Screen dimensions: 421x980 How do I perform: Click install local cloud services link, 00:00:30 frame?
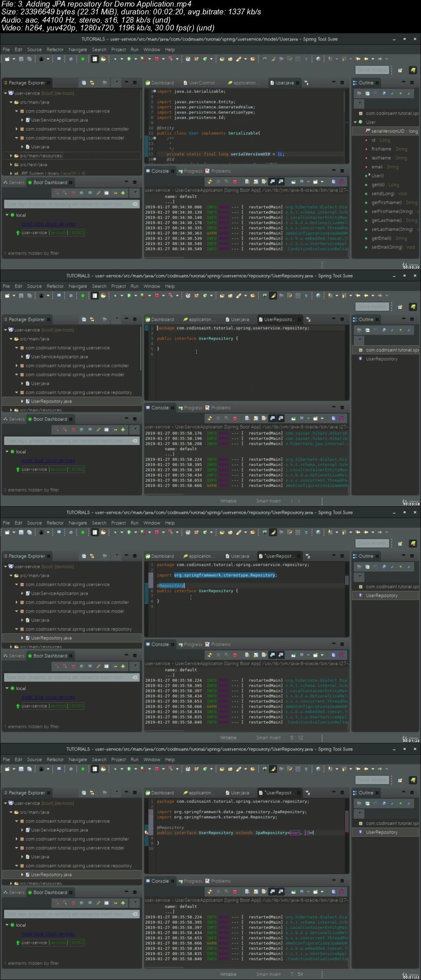tap(48, 224)
